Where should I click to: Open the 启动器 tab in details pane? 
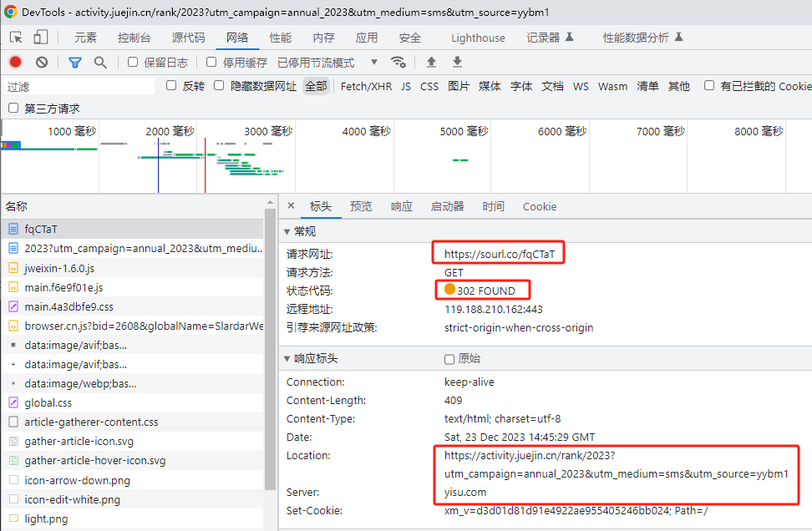coord(448,206)
